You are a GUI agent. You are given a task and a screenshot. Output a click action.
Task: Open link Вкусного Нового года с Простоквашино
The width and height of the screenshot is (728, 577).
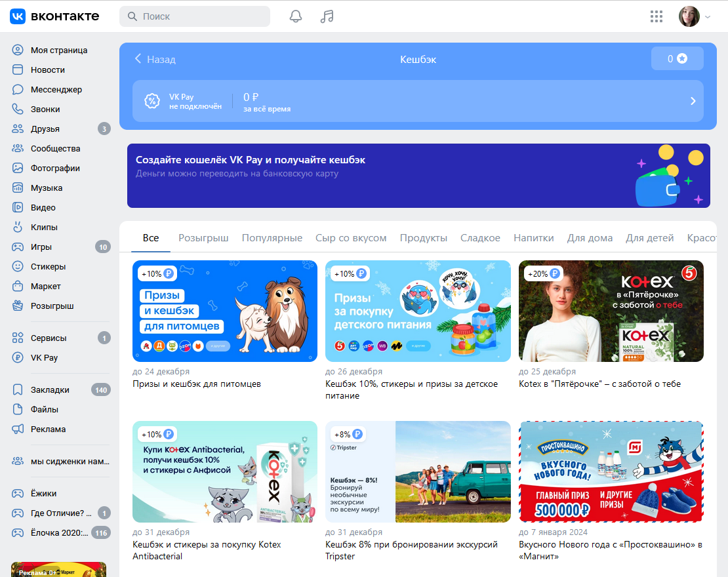point(611,550)
